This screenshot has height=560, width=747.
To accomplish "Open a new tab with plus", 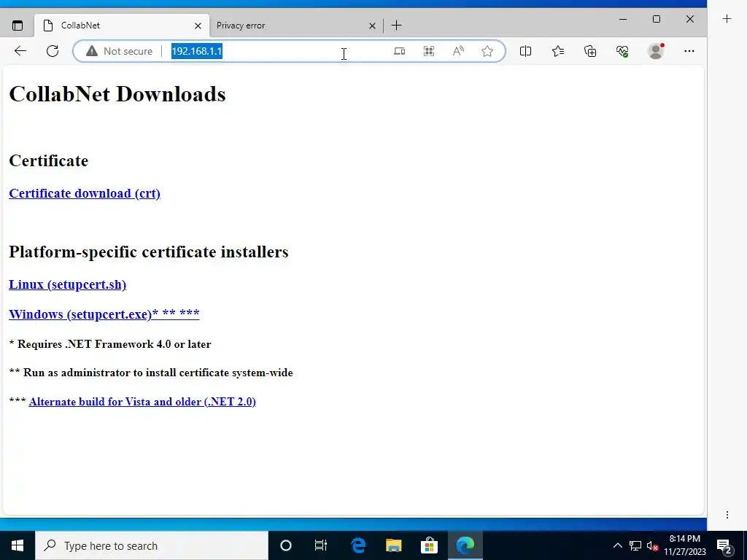I will click(396, 26).
